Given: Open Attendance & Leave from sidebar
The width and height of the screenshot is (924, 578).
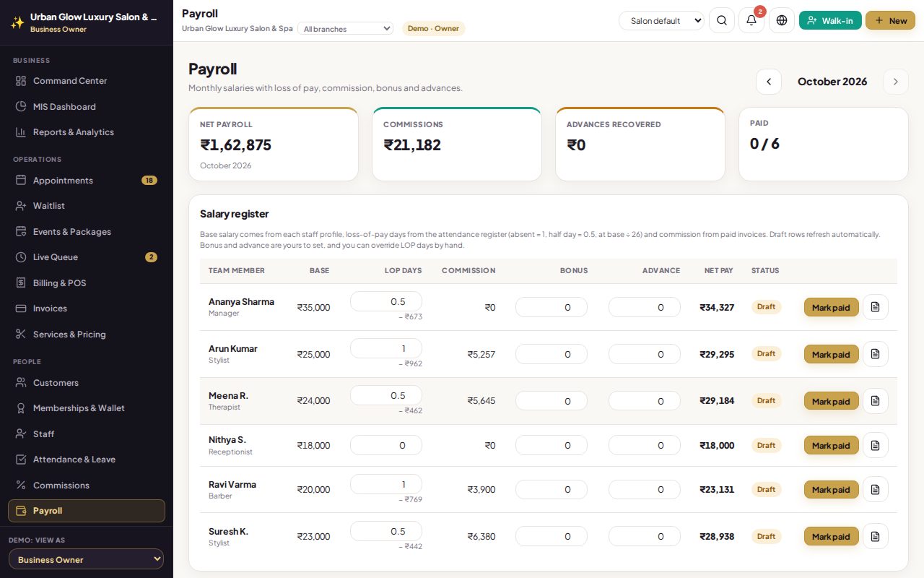Looking at the screenshot, I should pyautogui.click(x=87, y=460).
